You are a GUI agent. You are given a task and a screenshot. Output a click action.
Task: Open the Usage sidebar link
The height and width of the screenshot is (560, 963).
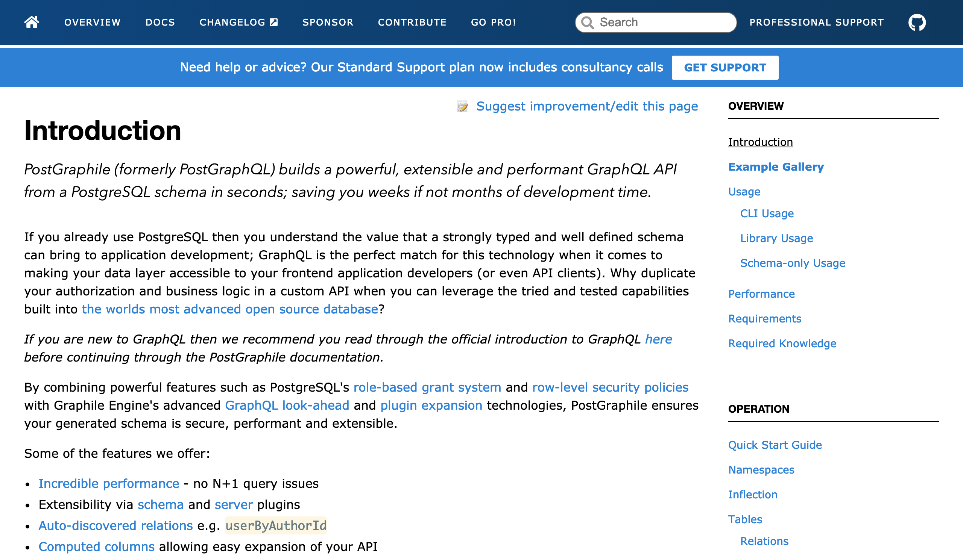(x=744, y=192)
